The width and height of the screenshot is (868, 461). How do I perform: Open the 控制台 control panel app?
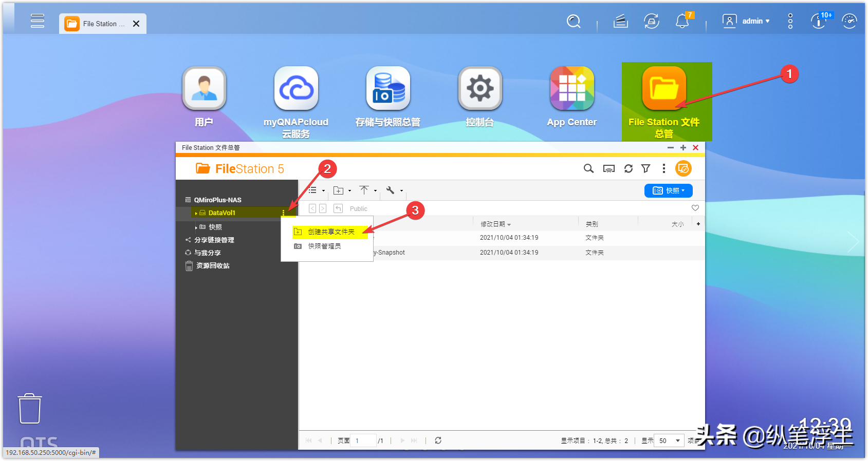480,97
